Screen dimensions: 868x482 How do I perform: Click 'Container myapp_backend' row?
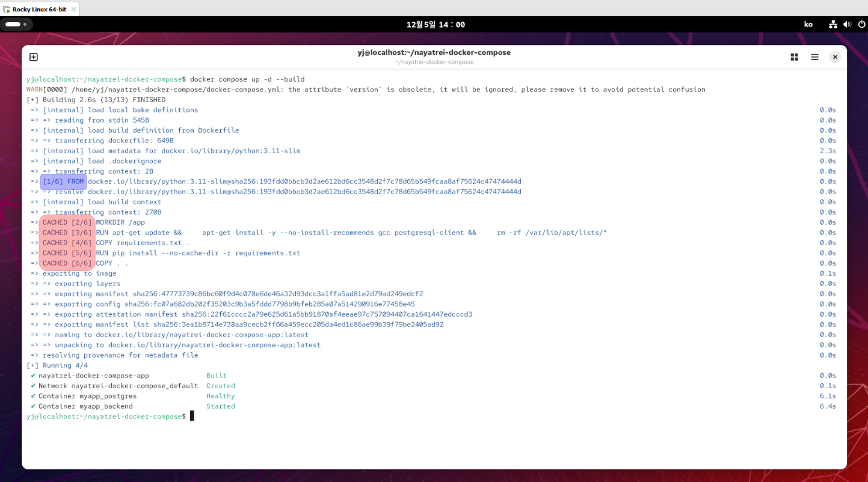point(85,406)
